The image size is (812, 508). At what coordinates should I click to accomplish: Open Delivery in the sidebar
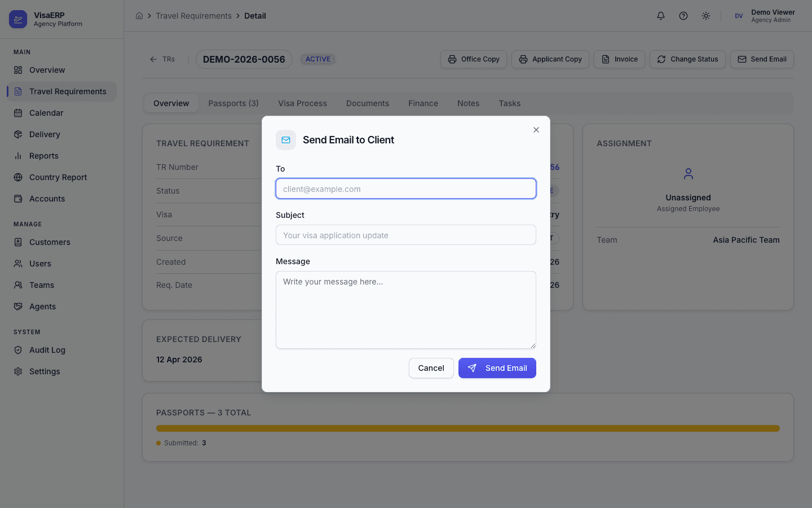click(45, 134)
